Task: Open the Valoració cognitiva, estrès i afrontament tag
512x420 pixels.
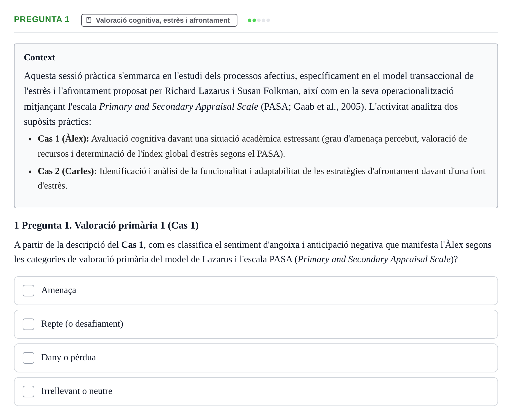Action: pyautogui.click(x=159, y=20)
